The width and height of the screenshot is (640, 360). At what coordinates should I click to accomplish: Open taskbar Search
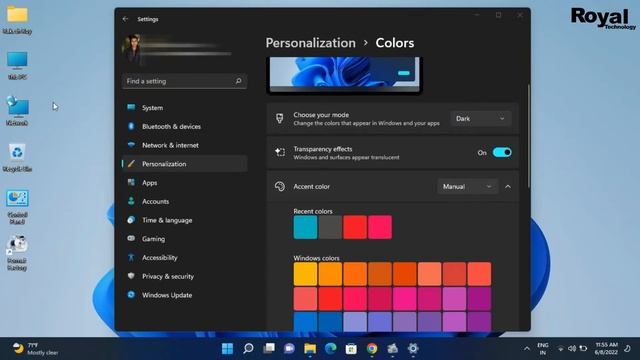248,349
